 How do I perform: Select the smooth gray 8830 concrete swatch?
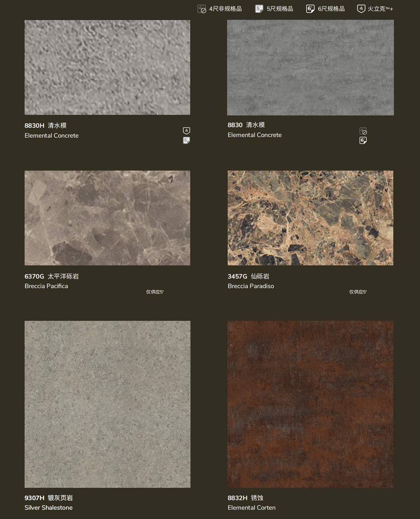pyautogui.click(x=310, y=67)
